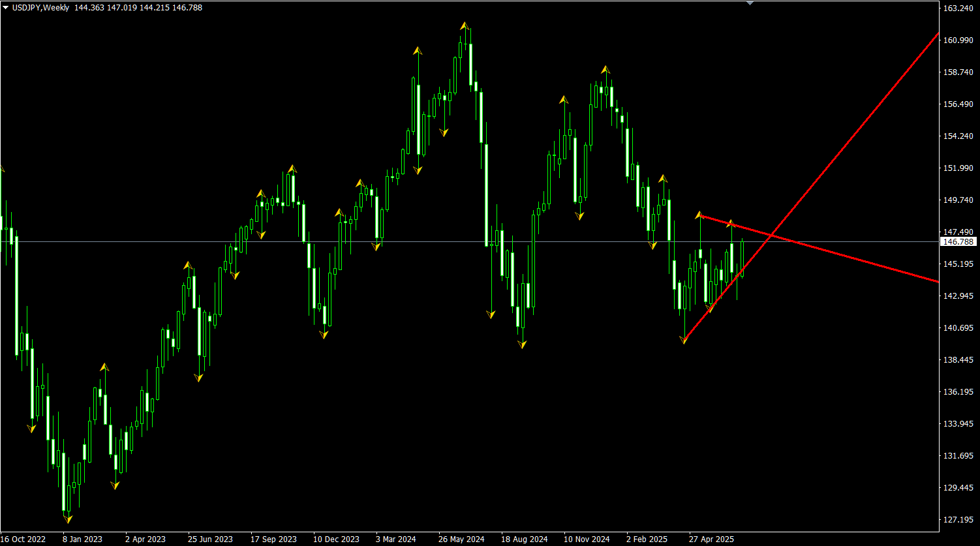980x546 pixels.
Task: Click the 127.195 price scale label
Action: [x=958, y=519]
